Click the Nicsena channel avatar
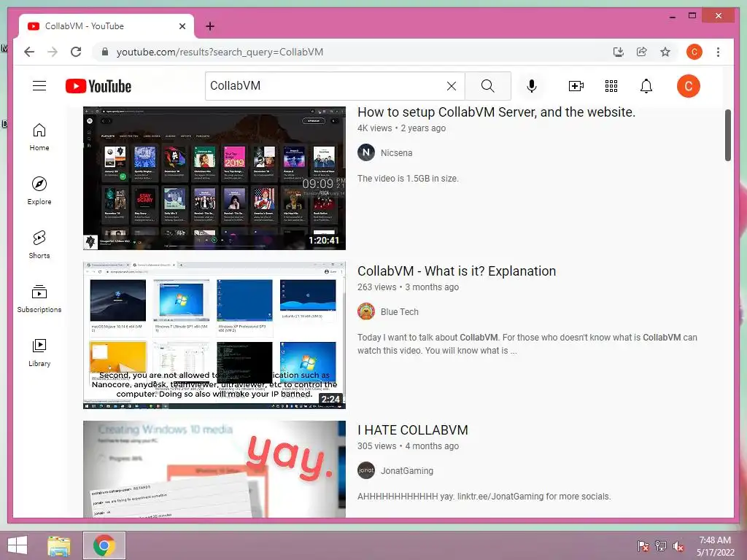The image size is (747, 560). click(x=366, y=153)
